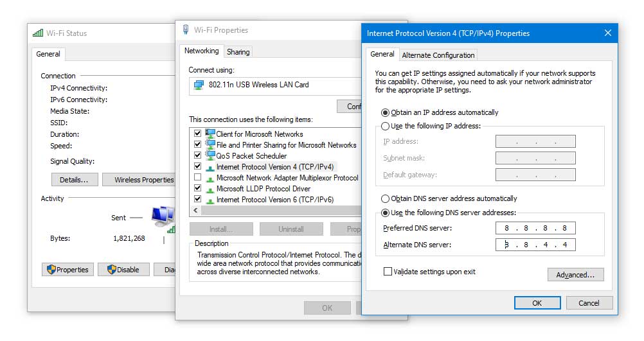Click the Preferred DNS server field
Viewport: 644px width, 341px height.
tap(535, 228)
